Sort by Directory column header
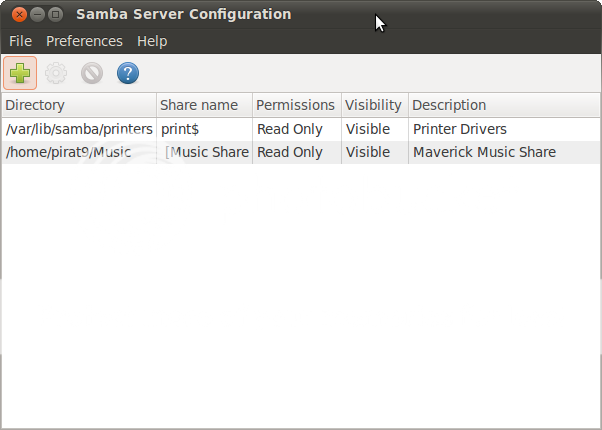 79,105
